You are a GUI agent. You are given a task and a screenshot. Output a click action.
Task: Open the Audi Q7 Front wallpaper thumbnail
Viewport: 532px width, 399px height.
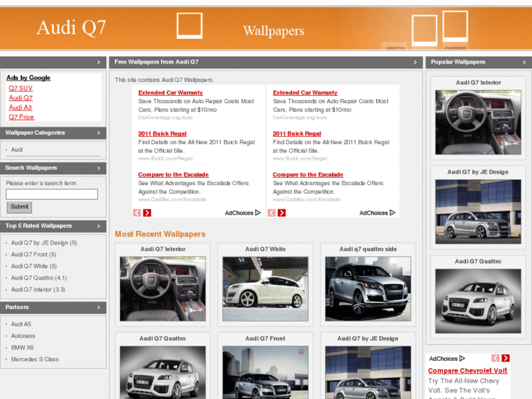[266, 373]
